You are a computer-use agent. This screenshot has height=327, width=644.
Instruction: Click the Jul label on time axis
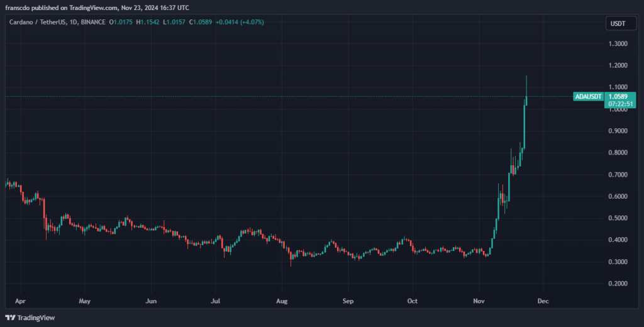(x=216, y=301)
